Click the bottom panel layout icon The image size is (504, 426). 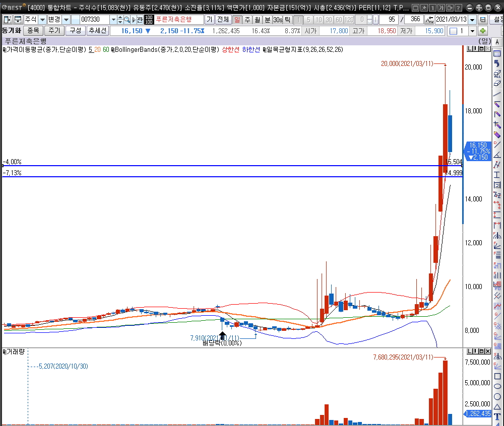18,20
